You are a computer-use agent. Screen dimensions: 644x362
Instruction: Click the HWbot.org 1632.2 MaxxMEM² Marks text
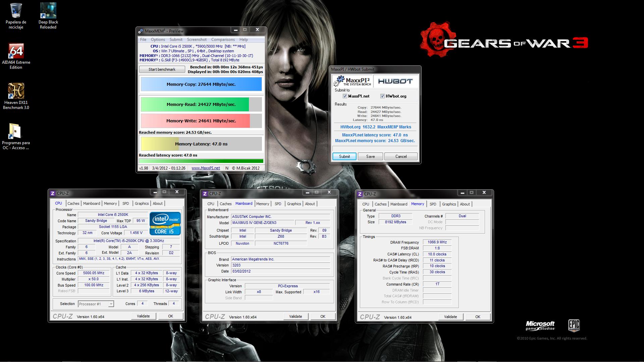pos(376,127)
